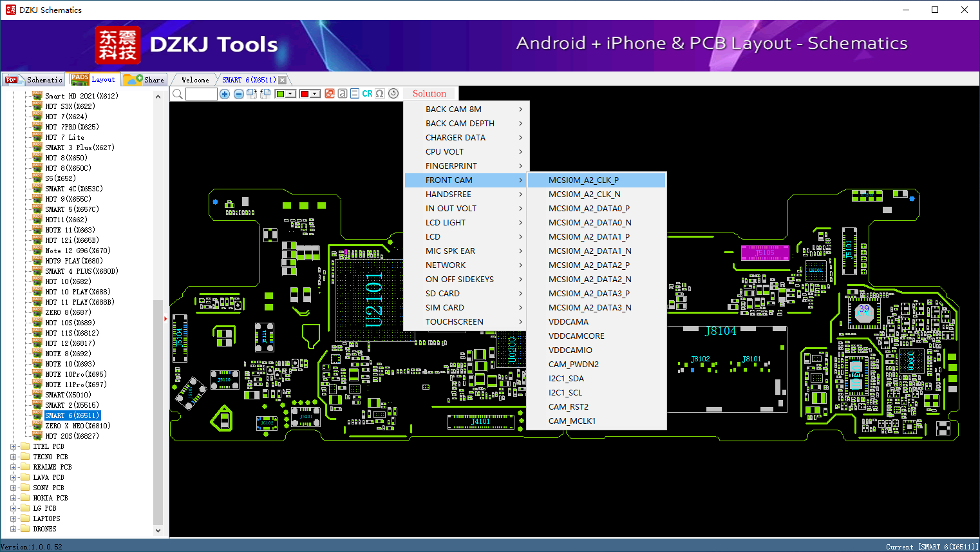Image resolution: width=980 pixels, height=552 pixels.
Task: Select ZERO X NEO(X6810) in tree
Action: (78, 426)
